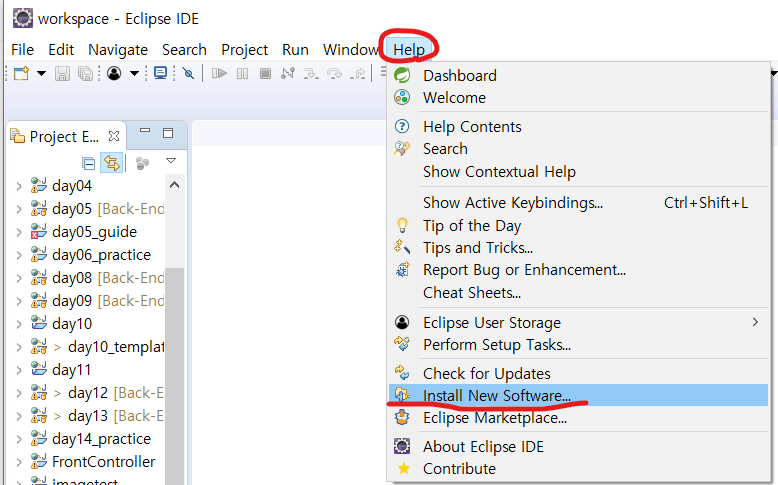
Task: Click the Disconnect debug icon
Action: tap(288, 74)
